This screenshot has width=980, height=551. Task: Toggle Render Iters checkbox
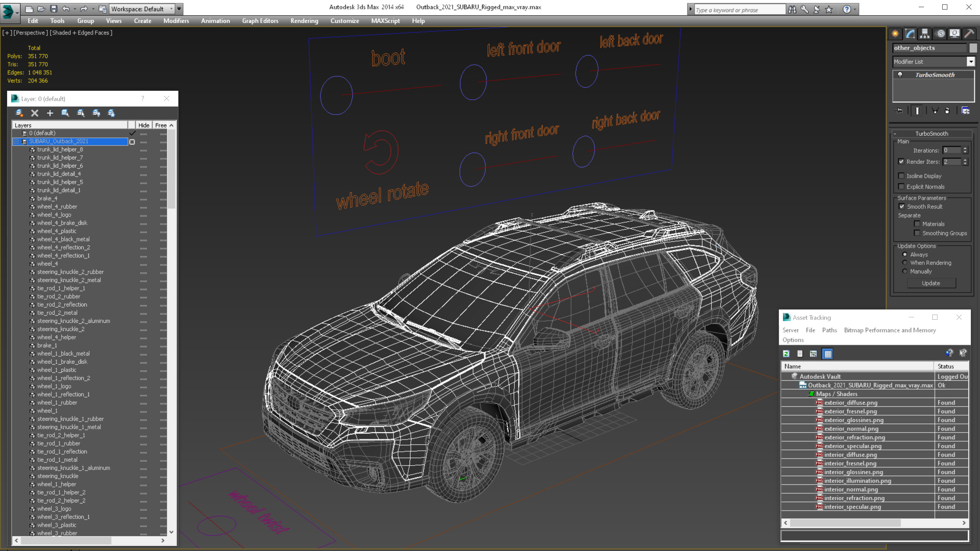click(x=901, y=162)
